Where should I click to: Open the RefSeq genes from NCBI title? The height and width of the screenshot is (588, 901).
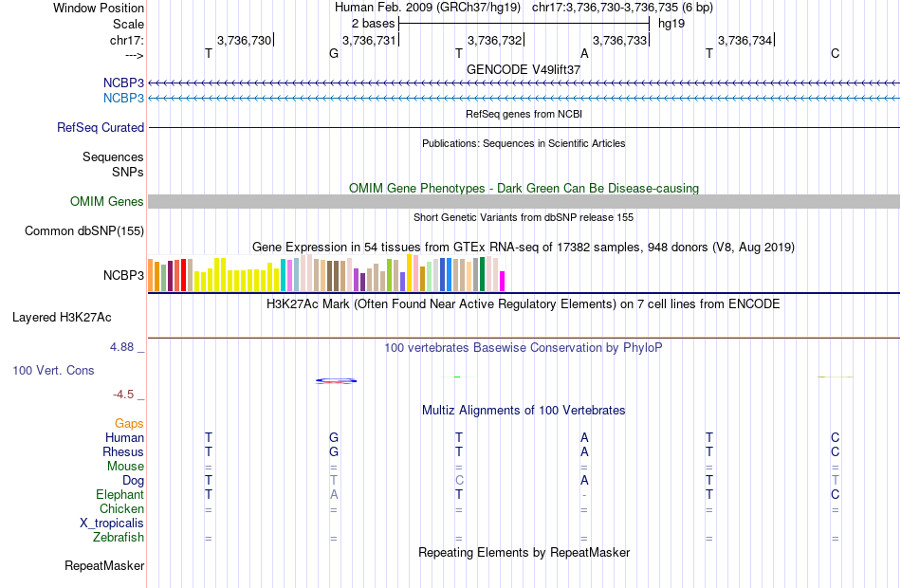click(x=524, y=114)
